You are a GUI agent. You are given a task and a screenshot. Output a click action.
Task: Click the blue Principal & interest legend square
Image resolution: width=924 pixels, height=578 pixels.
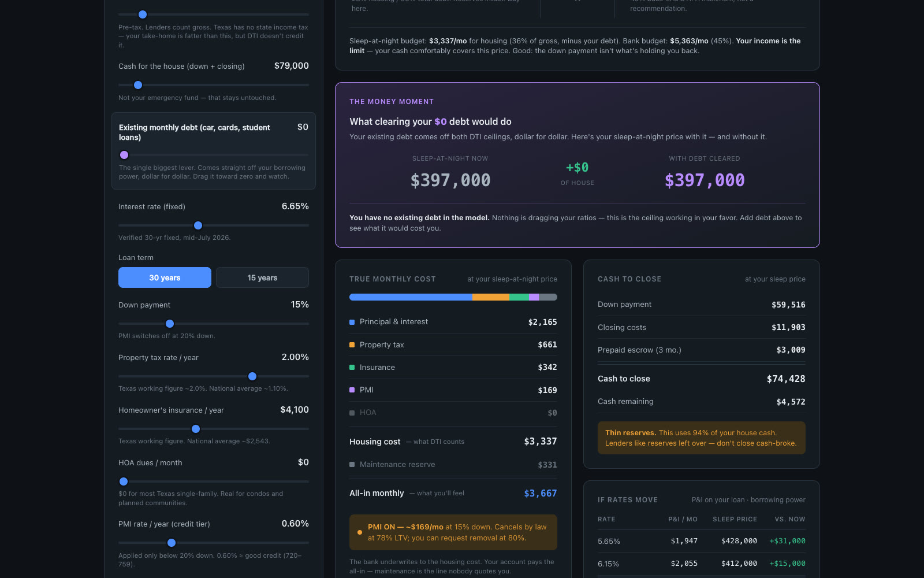tap(352, 322)
